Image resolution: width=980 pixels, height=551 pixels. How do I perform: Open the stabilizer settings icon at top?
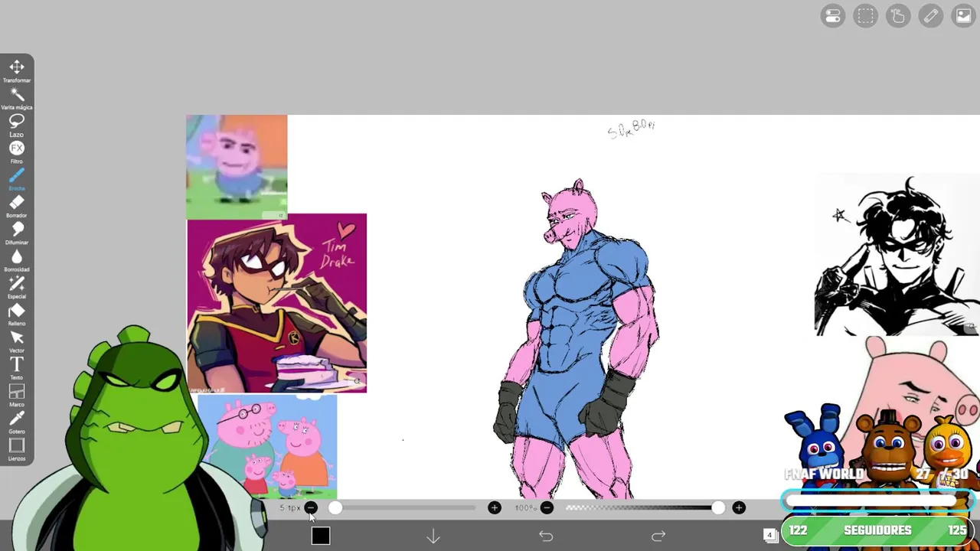pos(833,16)
